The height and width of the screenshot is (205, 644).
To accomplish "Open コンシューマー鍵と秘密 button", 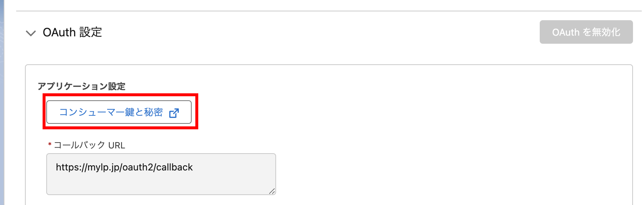I will [111, 112].
